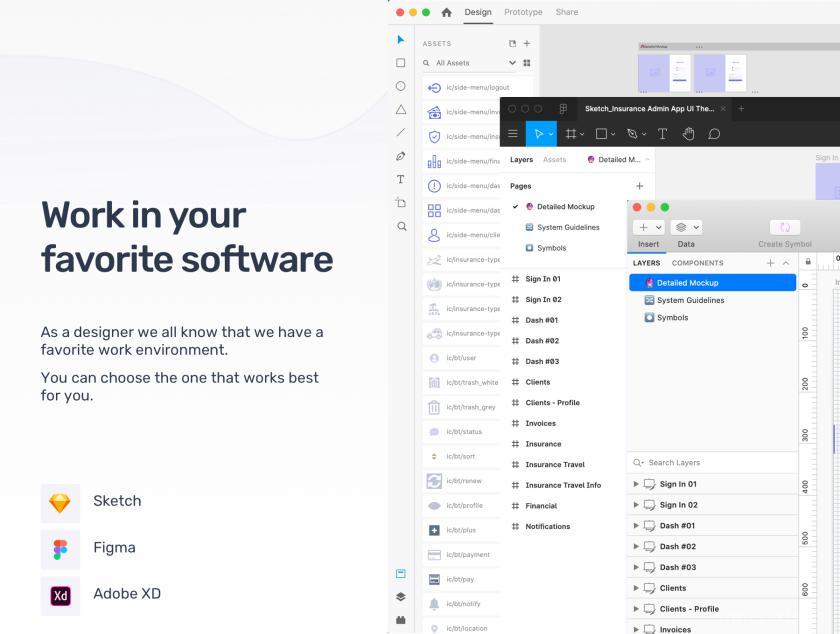Select the Rectangle tool in XD toolbar
The image size is (840, 634).
(400, 63)
